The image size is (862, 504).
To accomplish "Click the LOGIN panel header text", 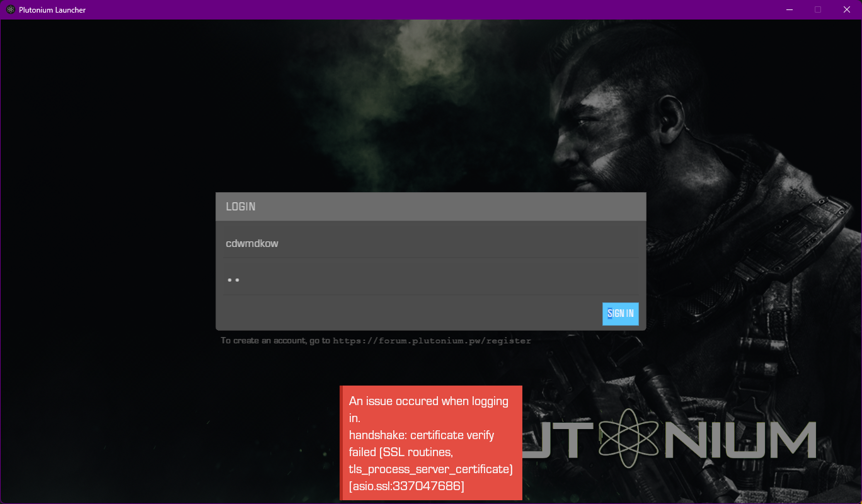I will pyautogui.click(x=241, y=207).
